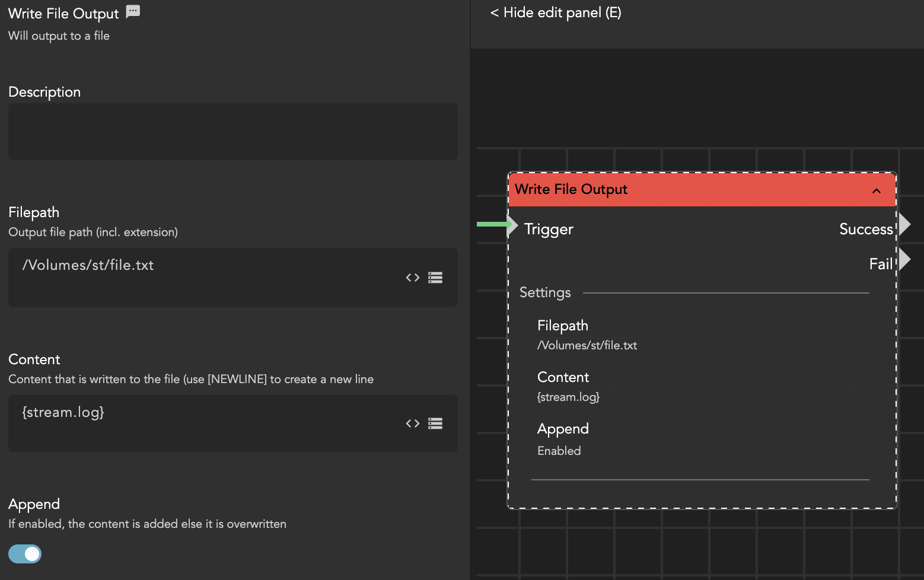The width and height of the screenshot is (924, 580).
Task: Select the green connection line into Trigger
Action: (491, 224)
